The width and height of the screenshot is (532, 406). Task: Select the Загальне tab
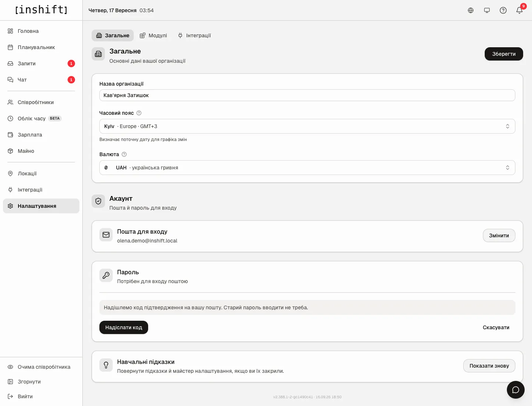coord(113,35)
